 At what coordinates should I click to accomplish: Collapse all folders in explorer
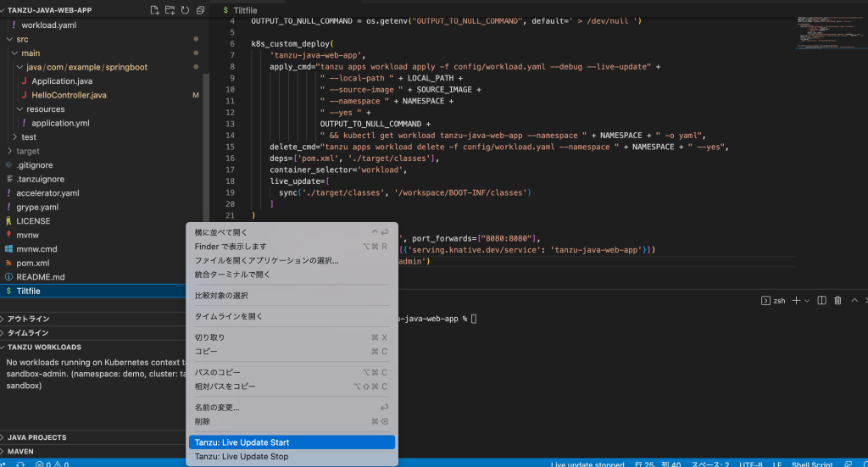click(x=200, y=10)
